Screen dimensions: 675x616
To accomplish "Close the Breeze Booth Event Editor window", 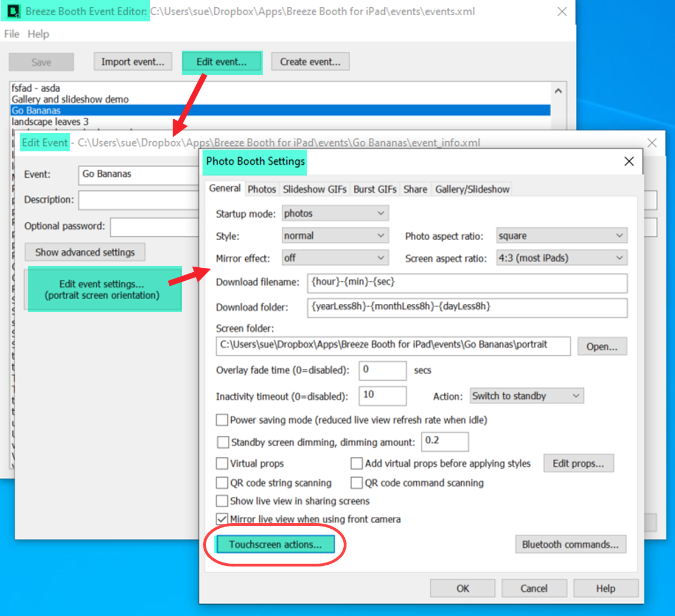I will click(x=562, y=11).
